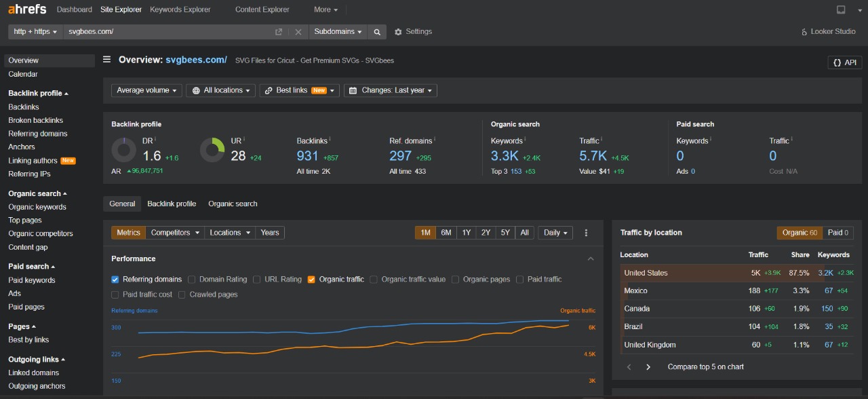868x399 pixels.
Task: Switch to the Organic search tab
Action: 233,204
